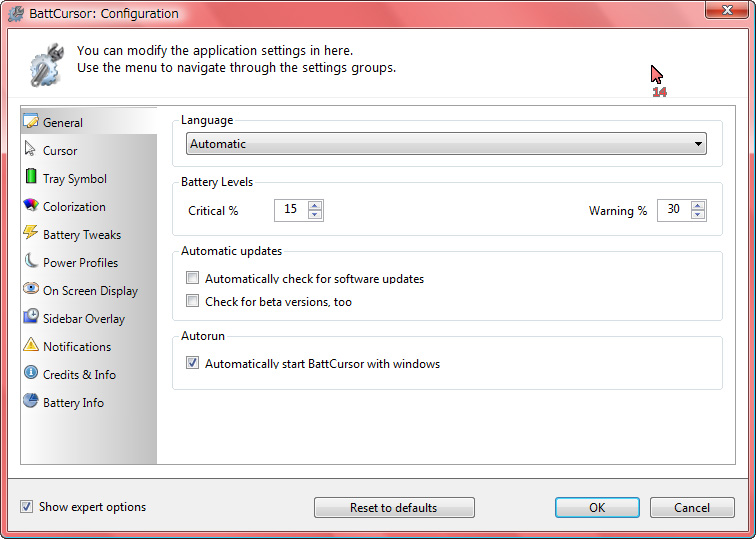The height and width of the screenshot is (539, 756).
Task: Decrease the Critical % value
Action: point(315,215)
